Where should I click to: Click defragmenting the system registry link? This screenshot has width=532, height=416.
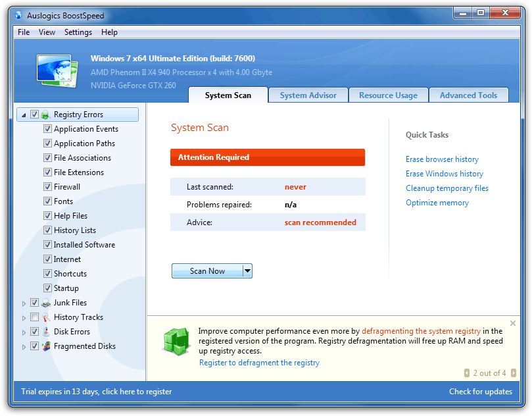click(421, 331)
